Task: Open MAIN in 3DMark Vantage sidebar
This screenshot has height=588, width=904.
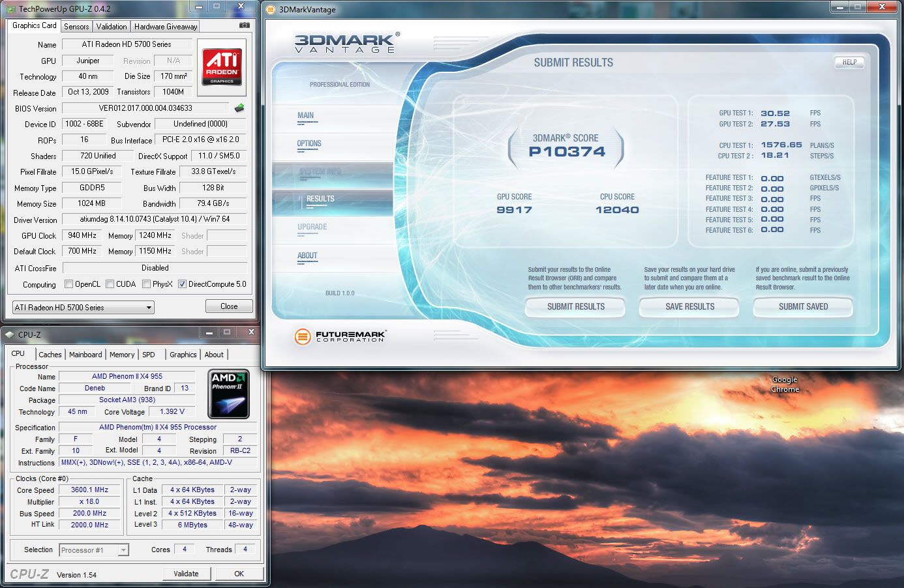Action: point(305,115)
